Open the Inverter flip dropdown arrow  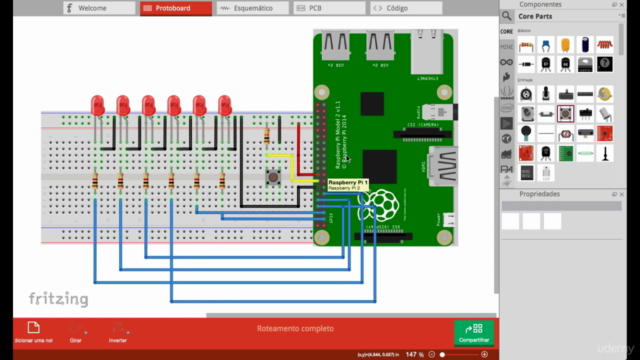click(128, 333)
